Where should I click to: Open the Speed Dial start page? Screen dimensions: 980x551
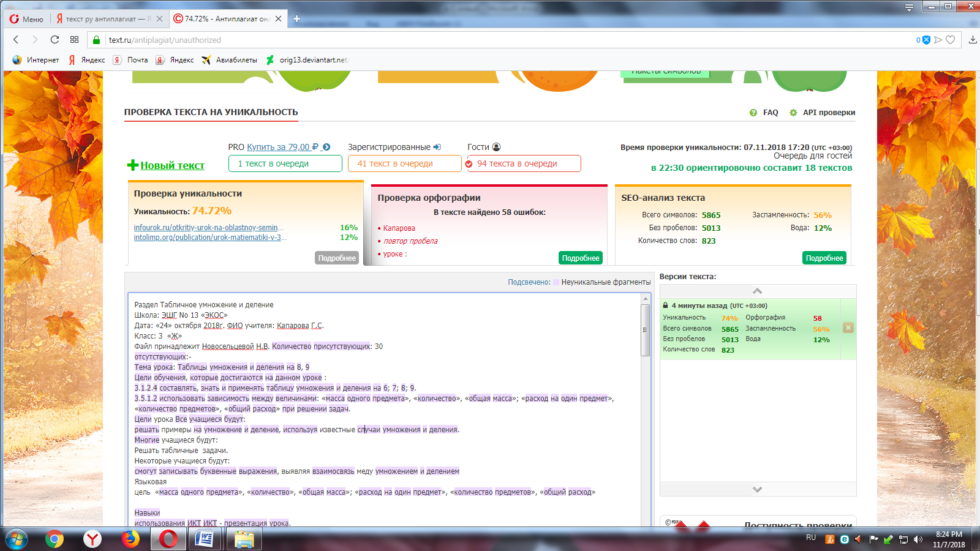tap(74, 40)
